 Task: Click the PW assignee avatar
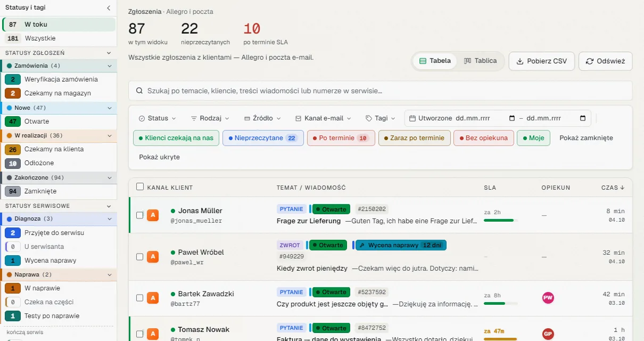click(548, 298)
